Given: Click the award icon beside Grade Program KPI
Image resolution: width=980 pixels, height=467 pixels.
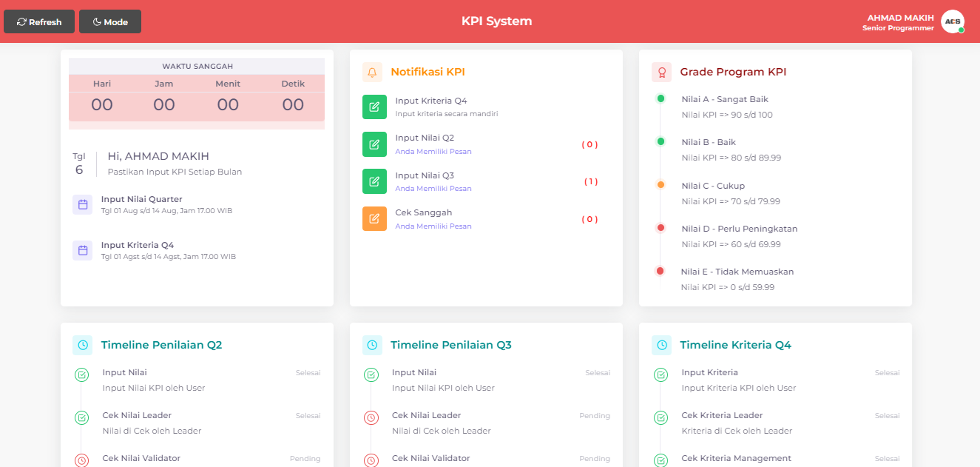Looking at the screenshot, I should click(x=661, y=72).
